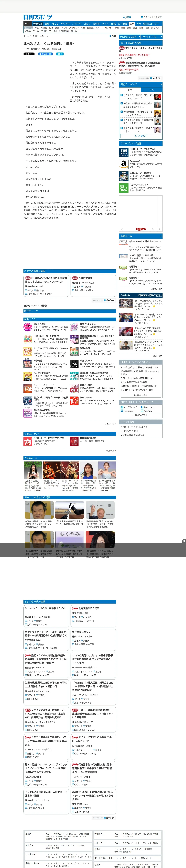Share article with X post button
The width and height of the screenshot is (186, 868).
point(29,54)
